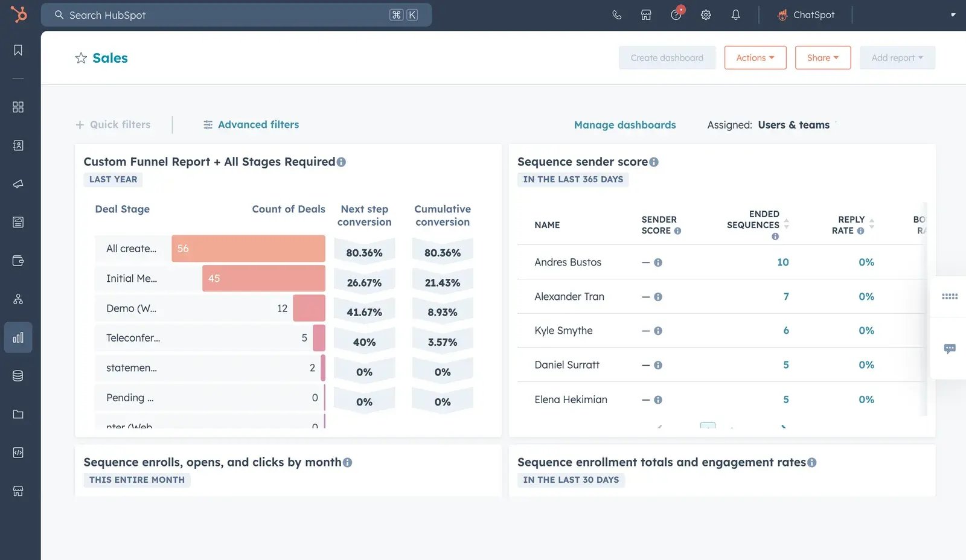Viewport: 966px width, 560px height.
Task: Click the Manage dashboards link
Action: tap(625, 125)
